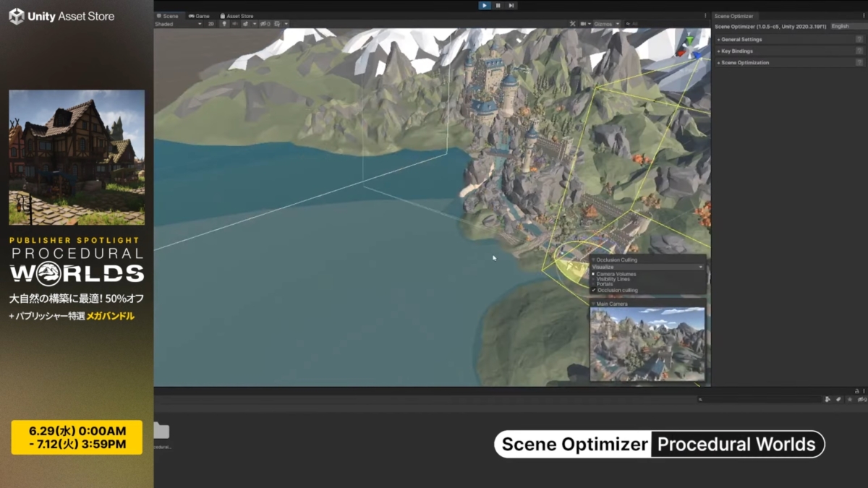Switch to the Game tab
Viewport: 868px width, 488px height.
pyautogui.click(x=199, y=16)
